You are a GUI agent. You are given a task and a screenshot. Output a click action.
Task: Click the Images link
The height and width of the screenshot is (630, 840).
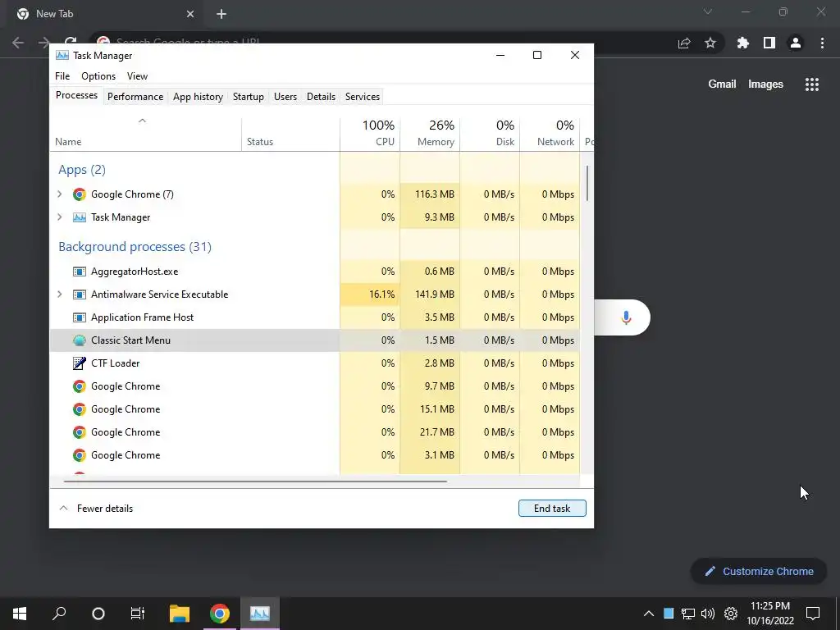tap(765, 84)
